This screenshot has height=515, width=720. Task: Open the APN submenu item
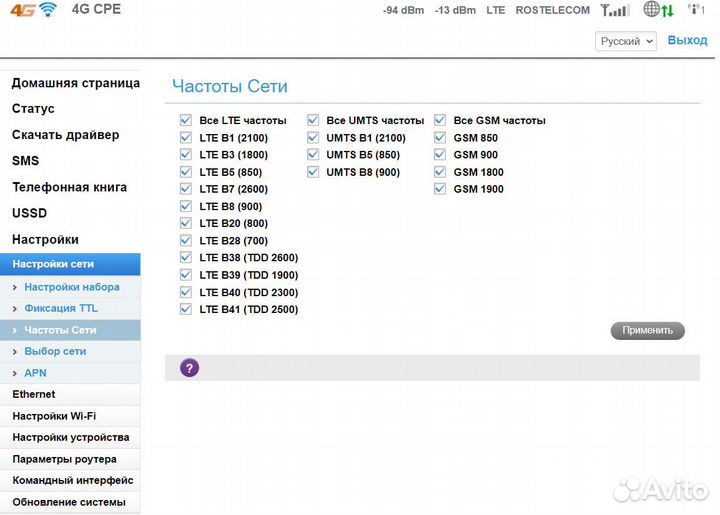[x=70, y=373]
